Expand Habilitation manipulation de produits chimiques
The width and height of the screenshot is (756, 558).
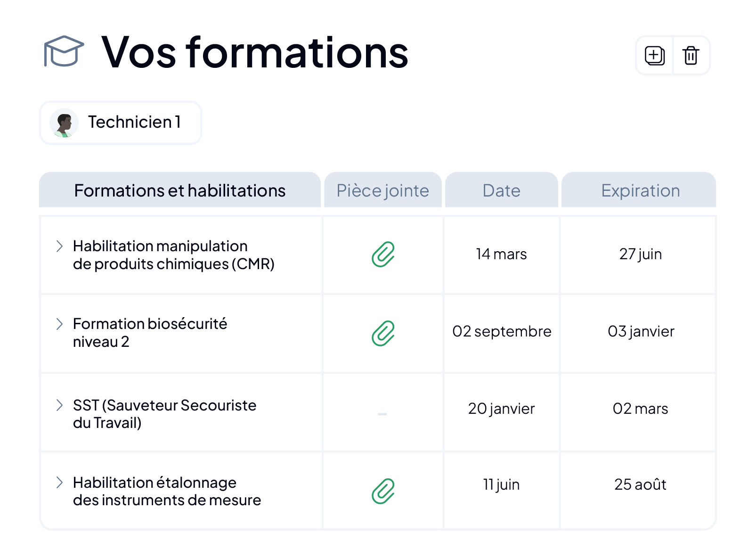point(59,246)
